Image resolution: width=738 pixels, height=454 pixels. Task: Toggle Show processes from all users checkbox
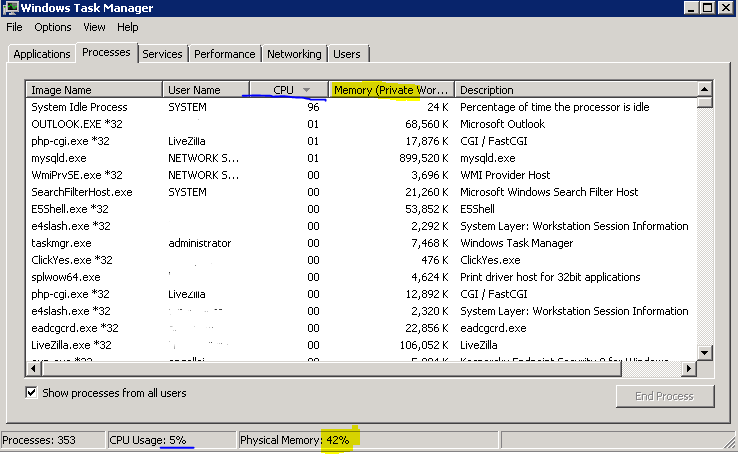click(x=31, y=392)
